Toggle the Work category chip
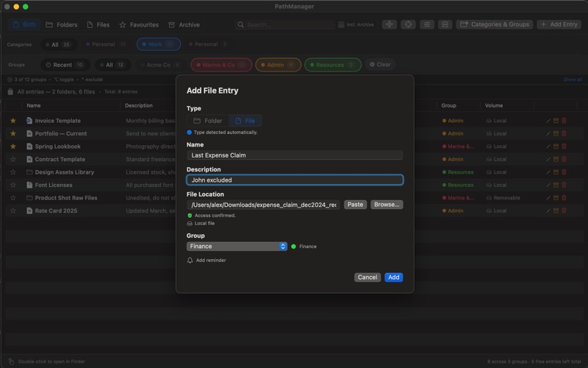This screenshot has width=588, height=368. click(159, 44)
